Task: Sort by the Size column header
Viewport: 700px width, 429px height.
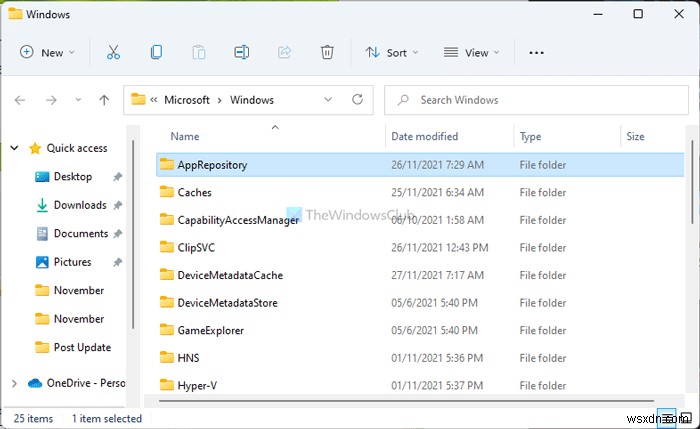Action: pos(635,136)
